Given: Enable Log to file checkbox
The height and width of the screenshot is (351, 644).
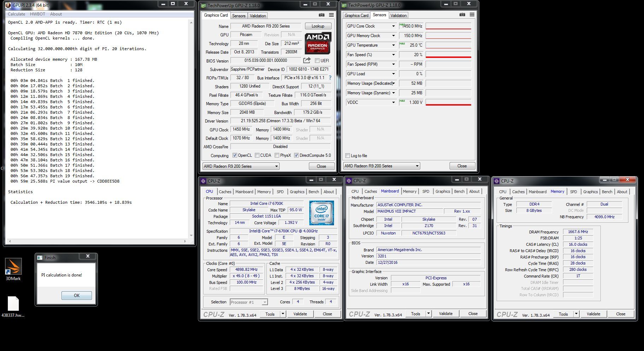Looking at the screenshot, I should pos(348,156).
